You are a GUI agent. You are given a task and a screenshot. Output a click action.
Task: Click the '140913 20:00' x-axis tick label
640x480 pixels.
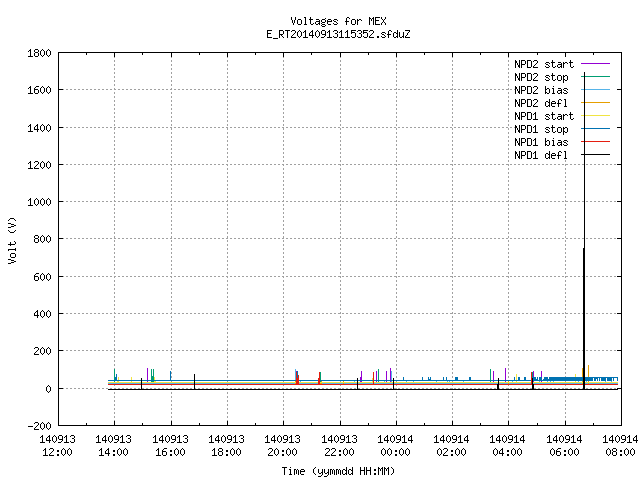pyautogui.click(x=282, y=446)
